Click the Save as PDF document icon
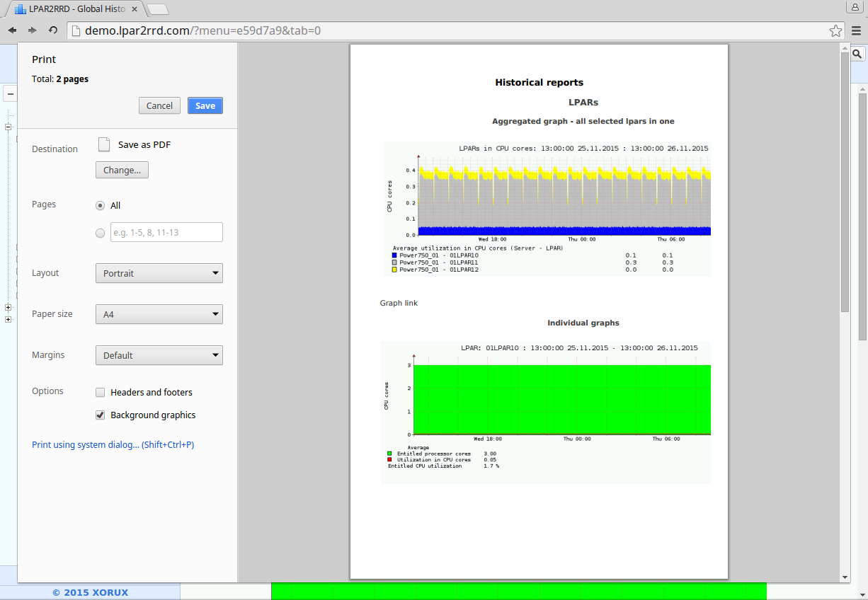This screenshot has height=600, width=868. pos(104,145)
